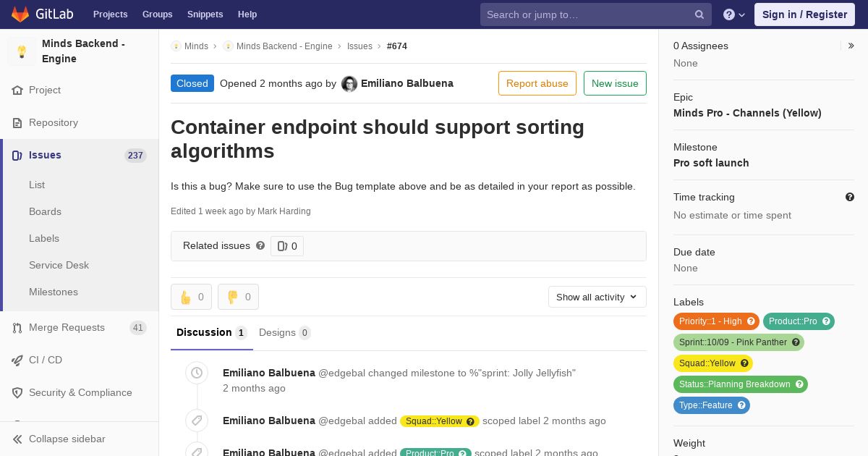Open Milestones sublink
The height and width of the screenshot is (456, 868).
click(x=54, y=292)
